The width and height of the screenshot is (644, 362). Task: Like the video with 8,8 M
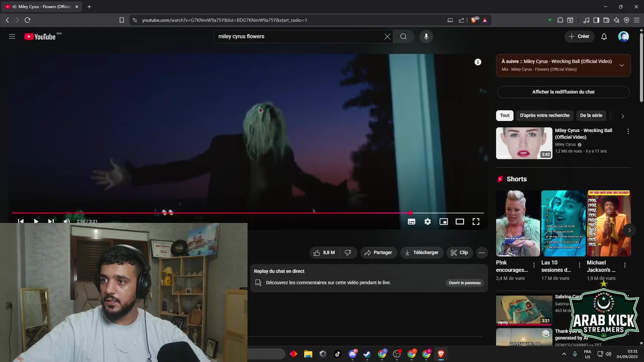tap(324, 252)
